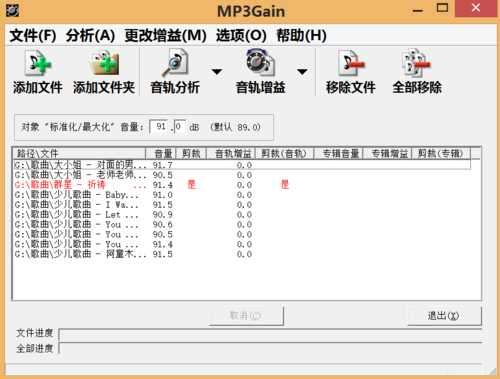Screen dimensions: 500x379
Task: Select the 大小姐 - 老师老师... file row
Action: 242,175
